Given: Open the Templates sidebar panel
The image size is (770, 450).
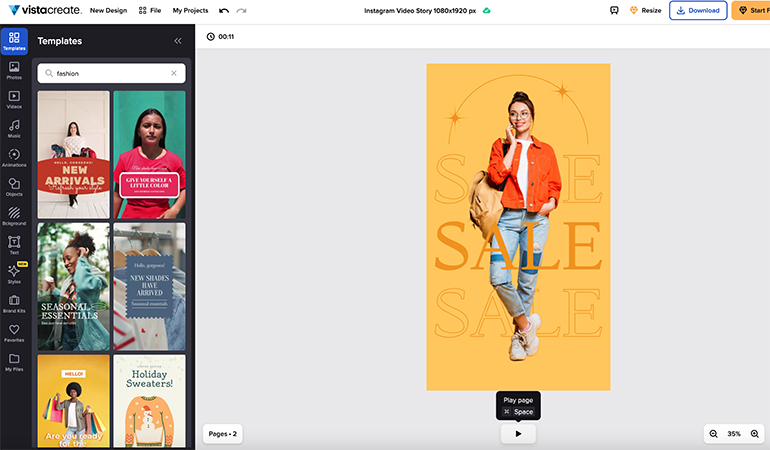Looking at the screenshot, I should (x=14, y=41).
